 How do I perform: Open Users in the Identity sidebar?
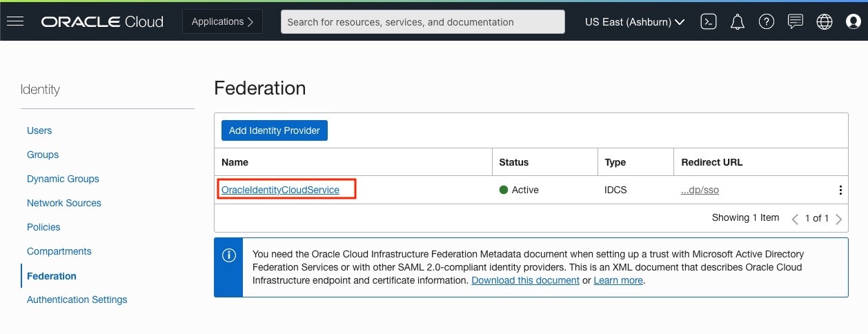pyautogui.click(x=39, y=130)
